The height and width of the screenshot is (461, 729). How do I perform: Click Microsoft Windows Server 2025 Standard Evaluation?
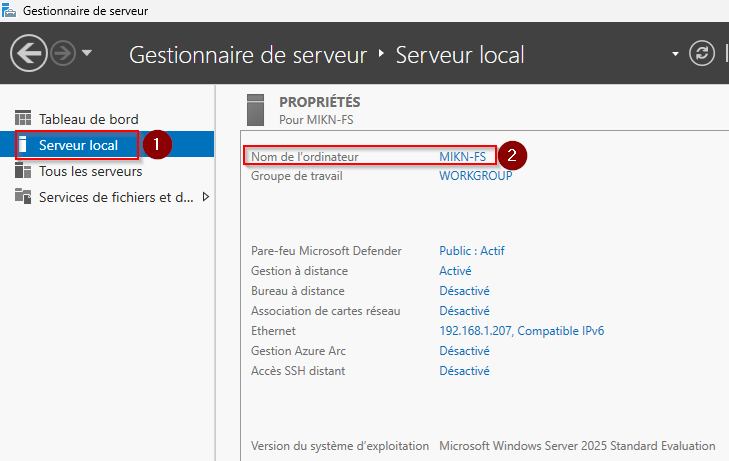(577, 446)
